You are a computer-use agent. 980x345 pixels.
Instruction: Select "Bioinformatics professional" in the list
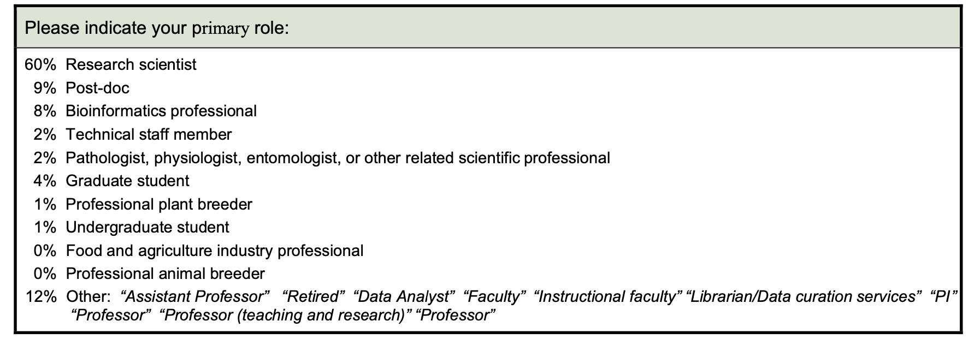click(161, 111)
